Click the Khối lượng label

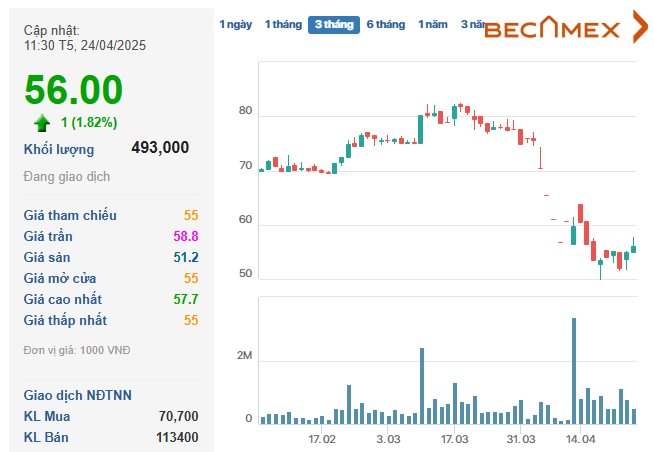click(x=59, y=149)
